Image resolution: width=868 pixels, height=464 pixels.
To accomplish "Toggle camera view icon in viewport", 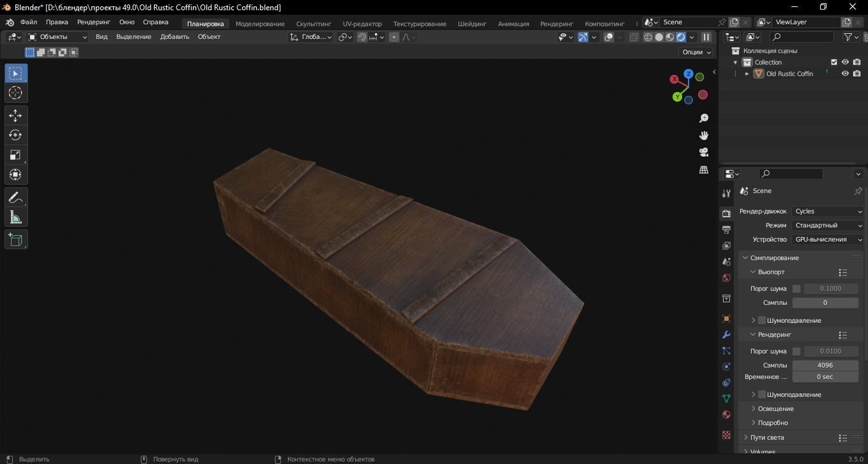I will [x=704, y=152].
